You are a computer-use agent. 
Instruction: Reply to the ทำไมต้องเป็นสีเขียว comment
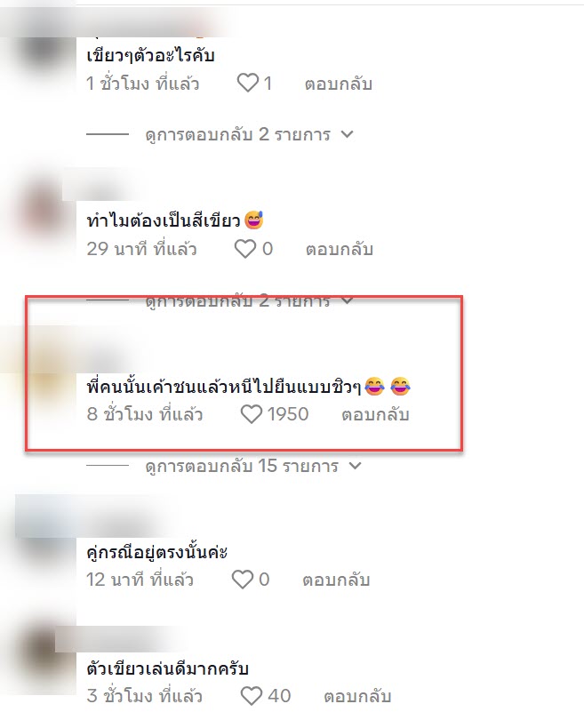click(340, 249)
